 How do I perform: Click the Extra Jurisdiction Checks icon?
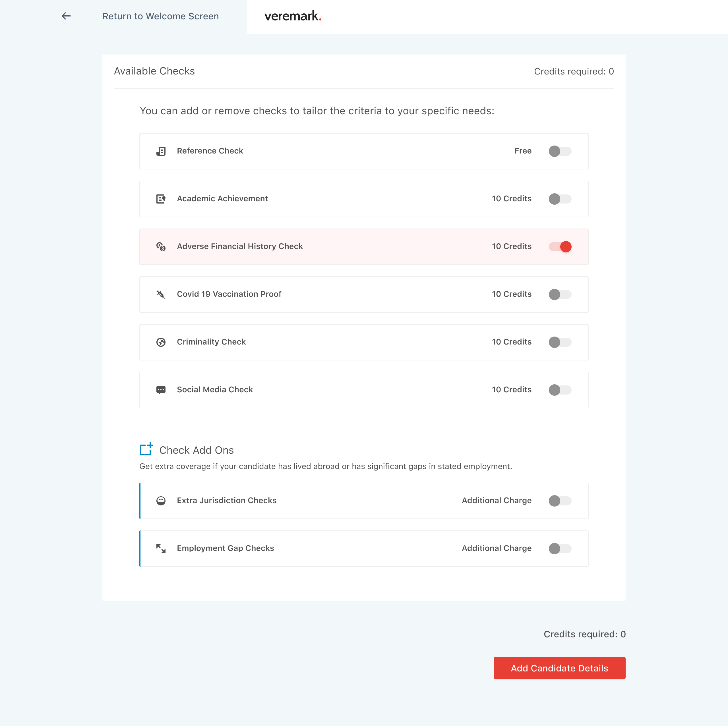pyautogui.click(x=161, y=501)
